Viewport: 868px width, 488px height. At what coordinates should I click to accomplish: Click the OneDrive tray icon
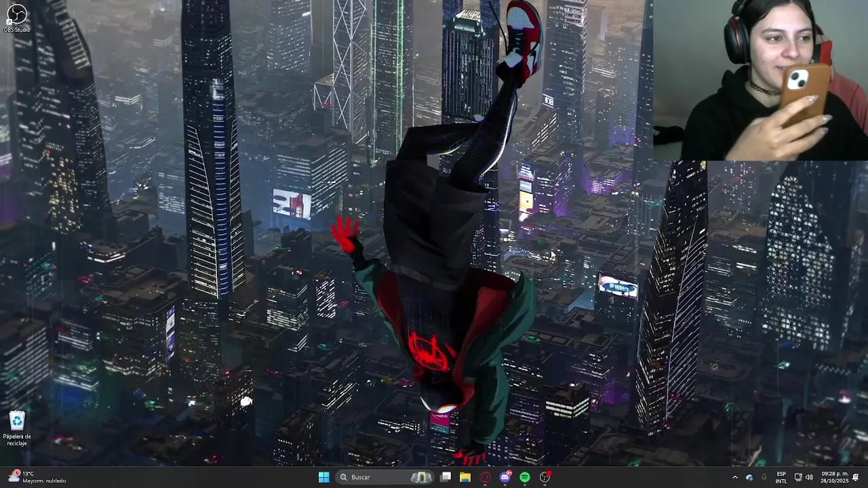(749, 477)
